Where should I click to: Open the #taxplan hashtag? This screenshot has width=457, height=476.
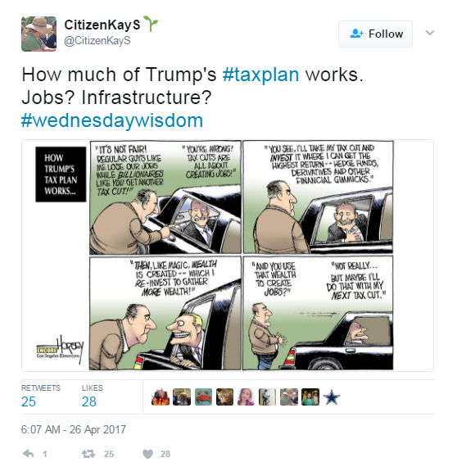[x=260, y=75]
